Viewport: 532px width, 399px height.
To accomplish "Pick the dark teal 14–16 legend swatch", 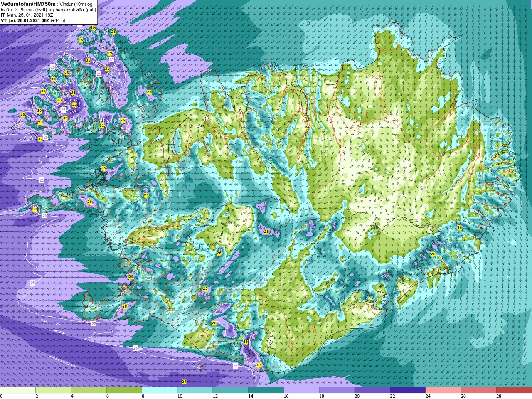I will pyautogui.click(x=266, y=390).
